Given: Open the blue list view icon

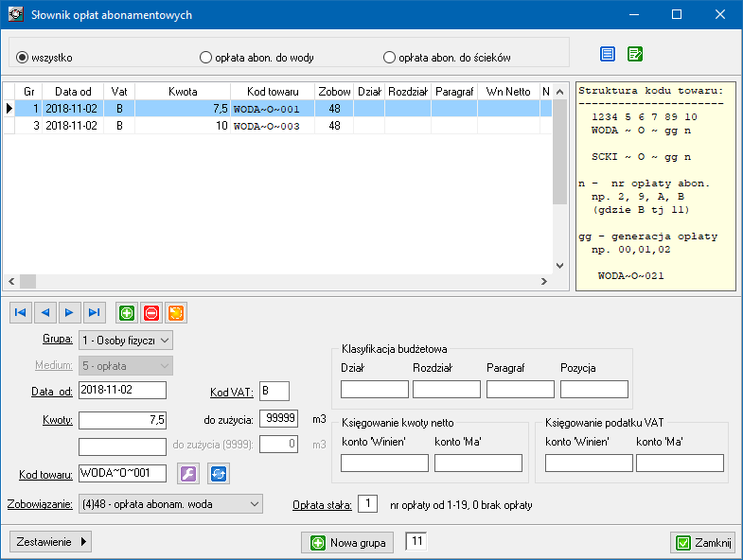Looking at the screenshot, I should [608, 55].
